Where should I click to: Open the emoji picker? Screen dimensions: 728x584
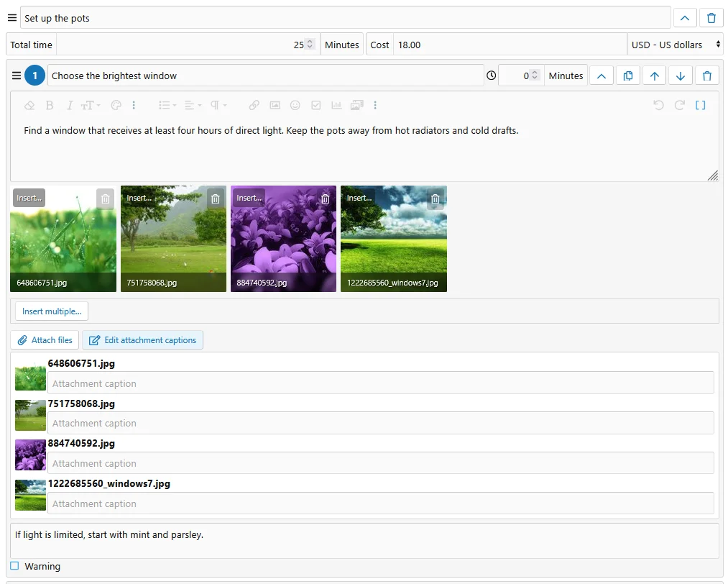[295, 106]
